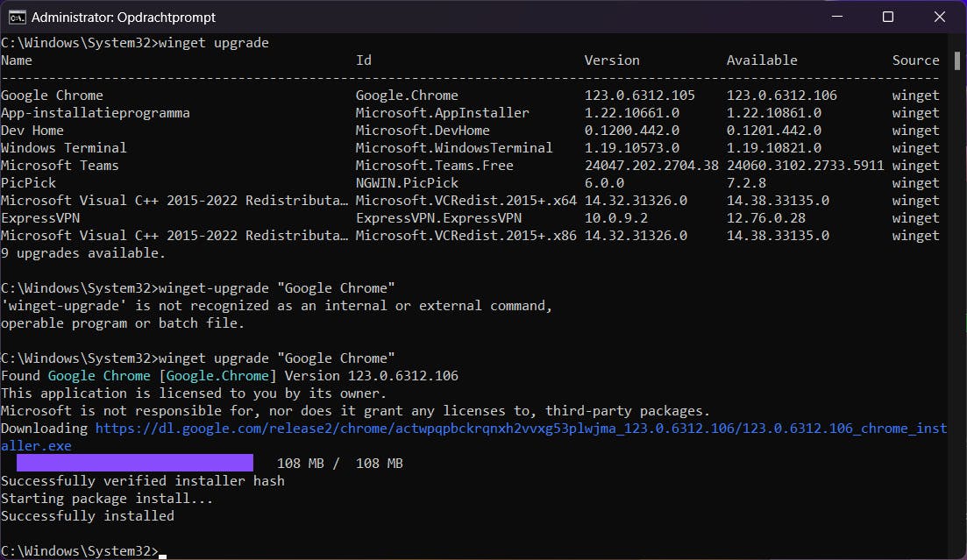
Task: Click the purple download progress bar
Action: click(x=134, y=463)
